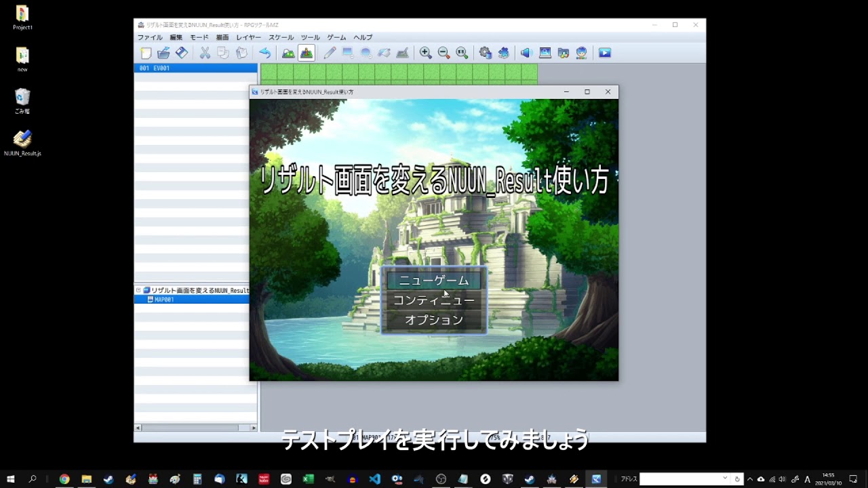Switch to Event editing mode
The height and width of the screenshot is (488, 868).
307,52
